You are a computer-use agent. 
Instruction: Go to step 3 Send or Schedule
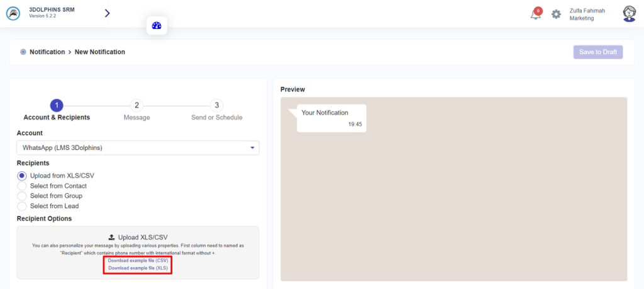(x=216, y=106)
